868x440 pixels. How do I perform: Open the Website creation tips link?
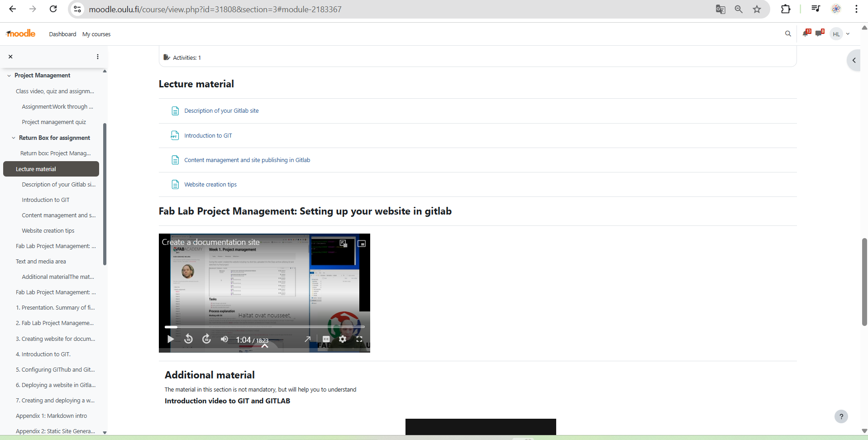(210, 185)
